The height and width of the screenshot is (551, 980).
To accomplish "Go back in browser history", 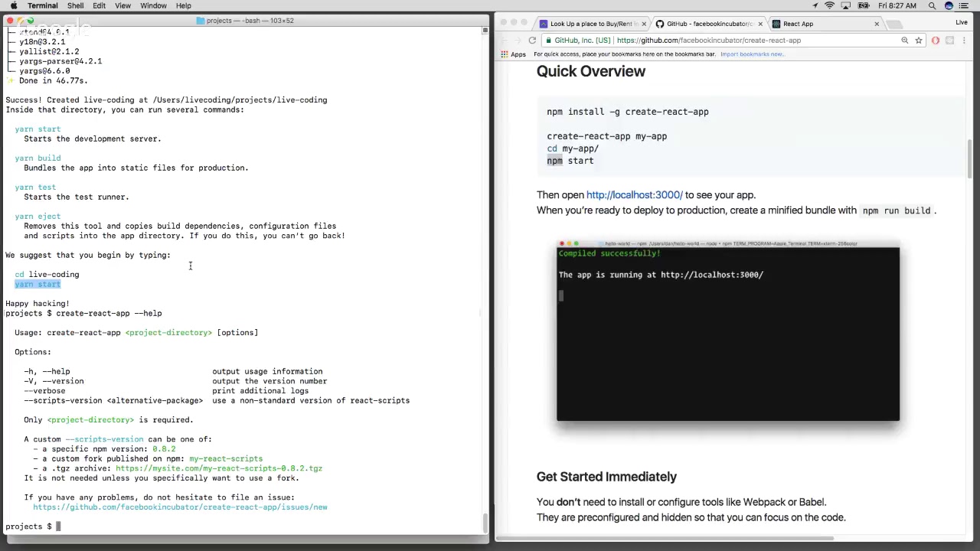I will tap(504, 41).
